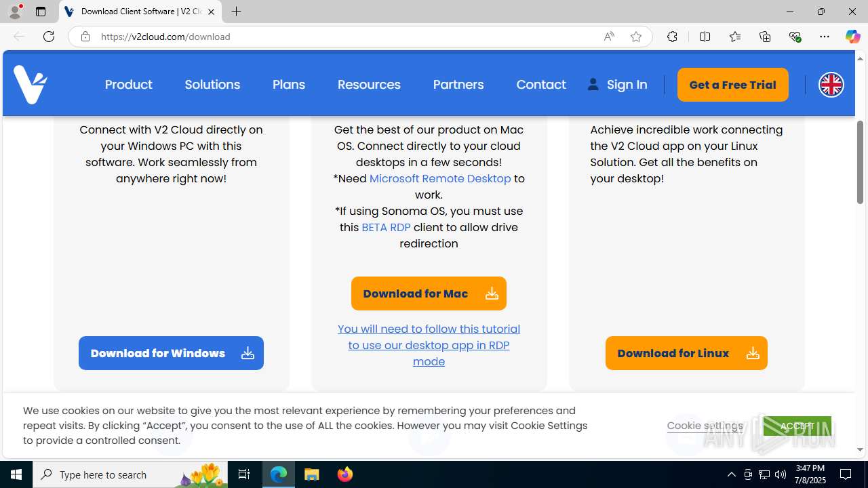The height and width of the screenshot is (488, 868).
Task: Open the Resources menu
Action: pyautogui.click(x=369, y=85)
